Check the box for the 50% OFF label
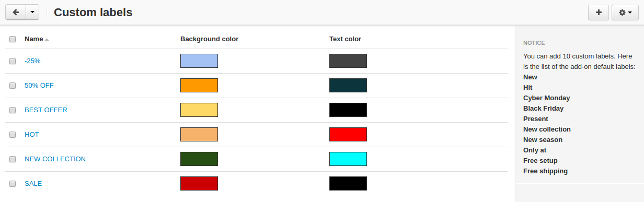 tap(13, 86)
